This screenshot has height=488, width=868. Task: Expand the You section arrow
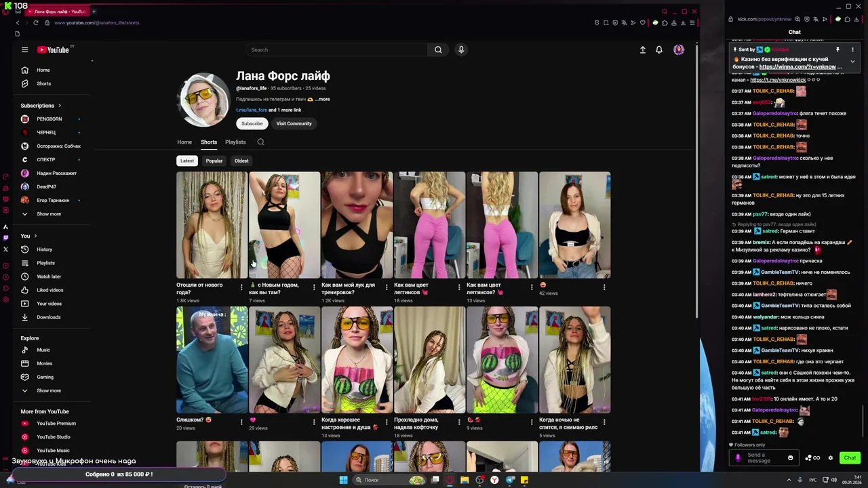[x=35, y=236]
